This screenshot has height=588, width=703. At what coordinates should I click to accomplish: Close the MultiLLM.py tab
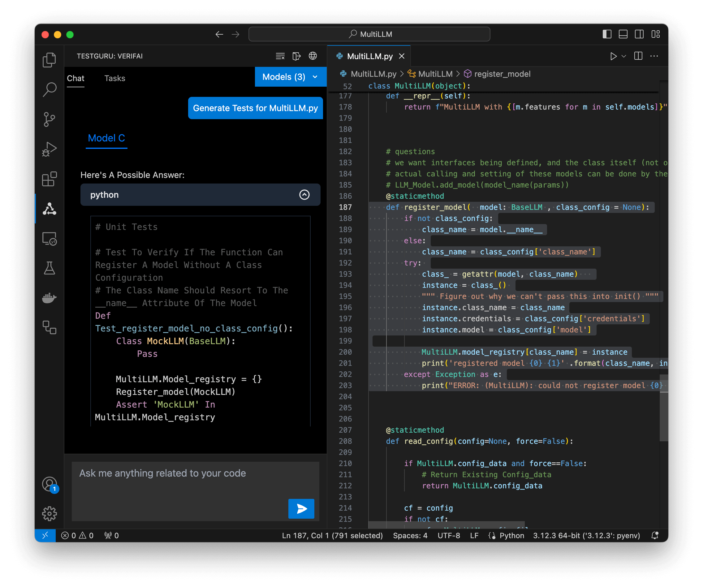click(x=402, y=56)
